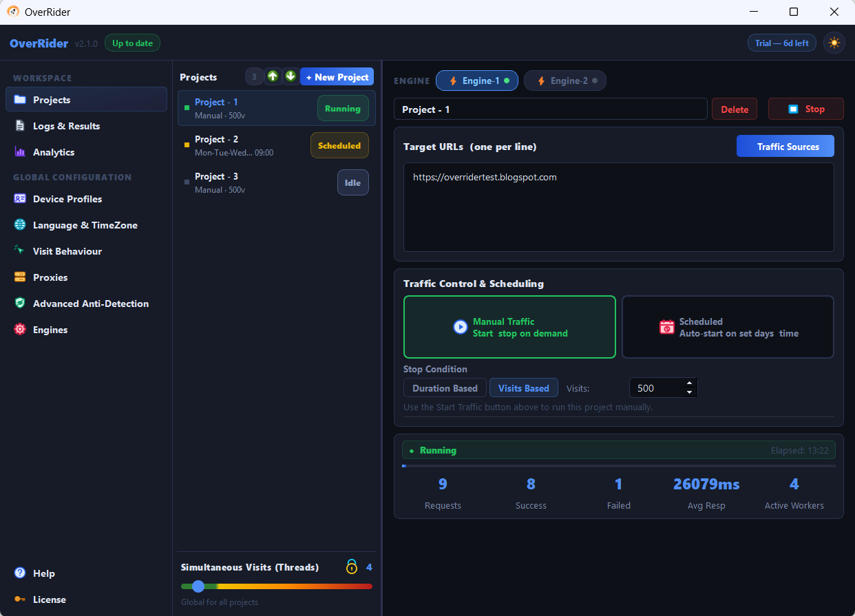The image size is (855, 616).
Task: Click the Logs & Results document icon
Action: (x=20, y=126)
